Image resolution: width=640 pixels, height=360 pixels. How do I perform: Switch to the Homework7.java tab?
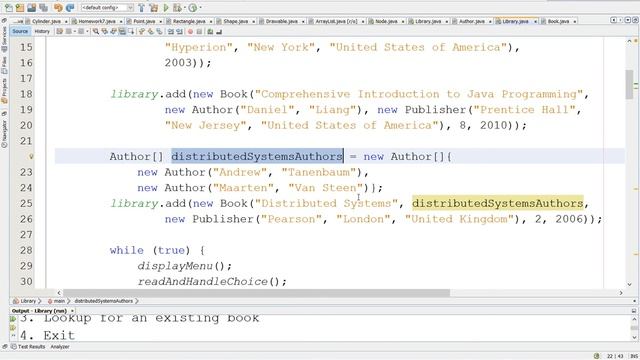pos(96,21)
